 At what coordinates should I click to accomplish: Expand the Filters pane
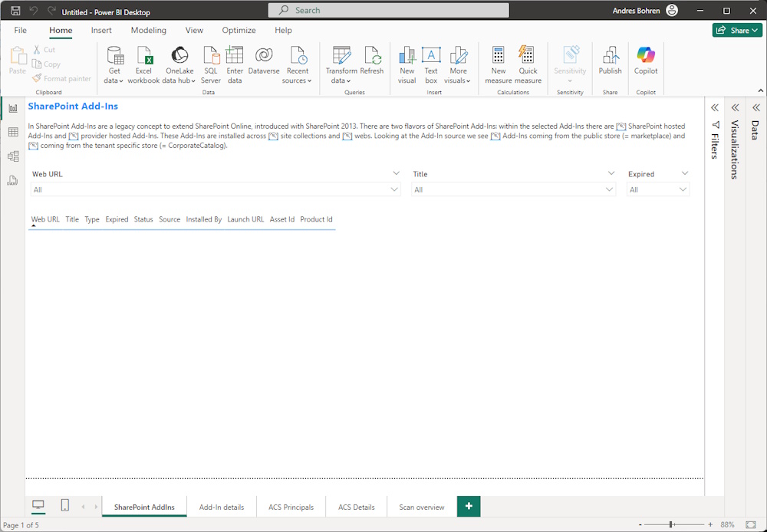715,107
